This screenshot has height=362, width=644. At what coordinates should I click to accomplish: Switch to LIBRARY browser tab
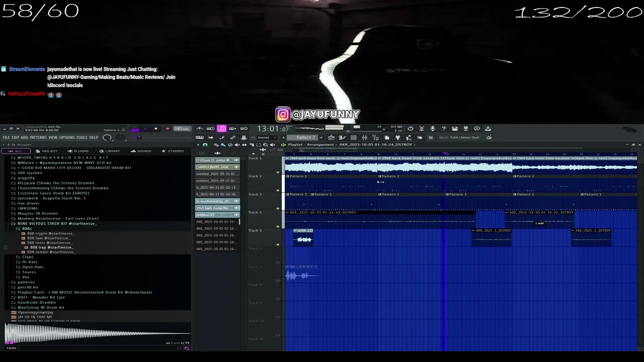pos(109,151)
